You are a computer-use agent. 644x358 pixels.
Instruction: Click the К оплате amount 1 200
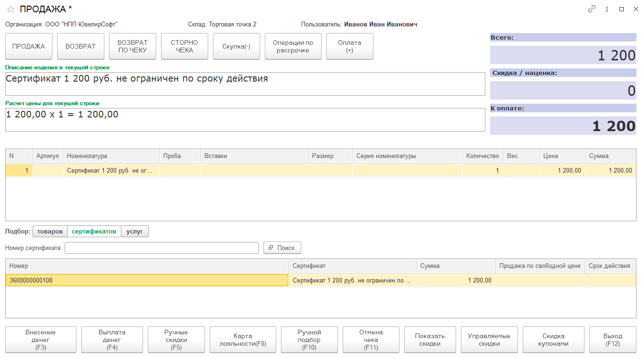coord(563,126)
